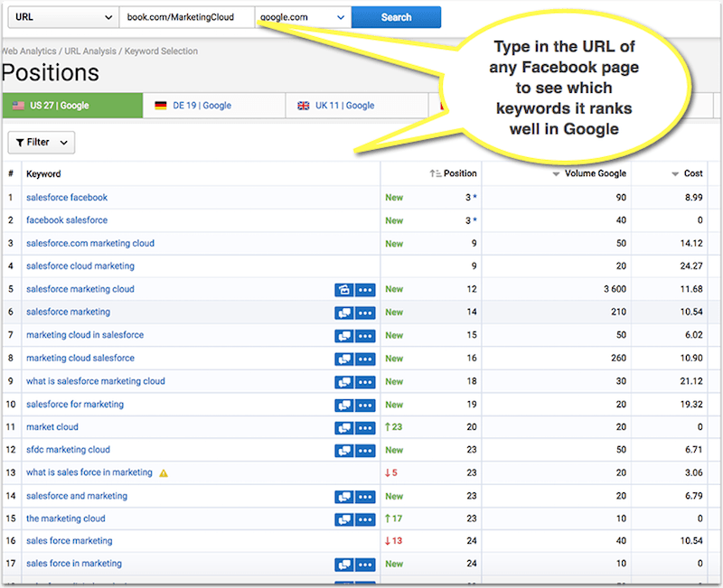Click SERP icon for 'the marketing cloud' in row 15

(344, 519)
